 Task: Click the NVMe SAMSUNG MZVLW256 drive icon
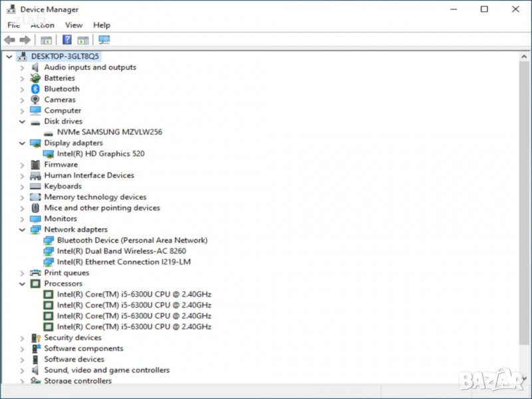pyautogui.click(x=49, y=132)
